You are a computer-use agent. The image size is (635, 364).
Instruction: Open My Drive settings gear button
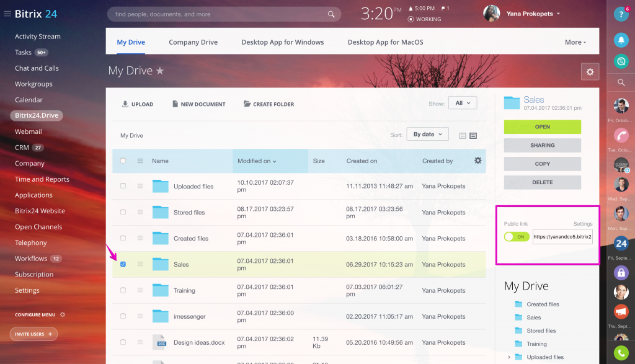point(590,72)
